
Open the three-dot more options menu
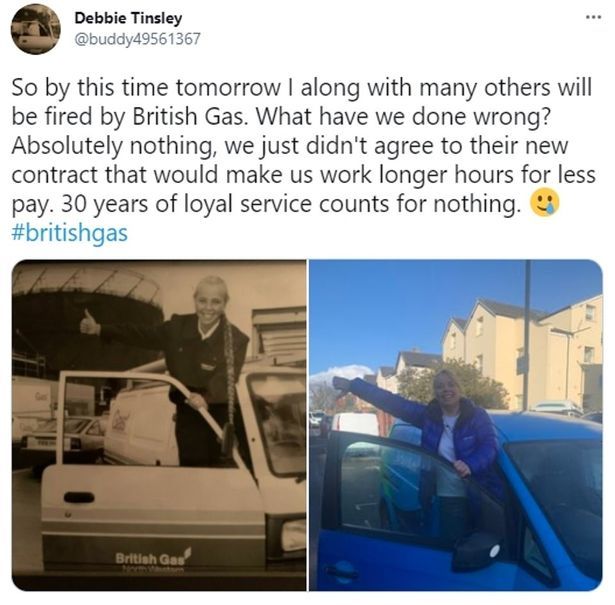coord(593,17)
